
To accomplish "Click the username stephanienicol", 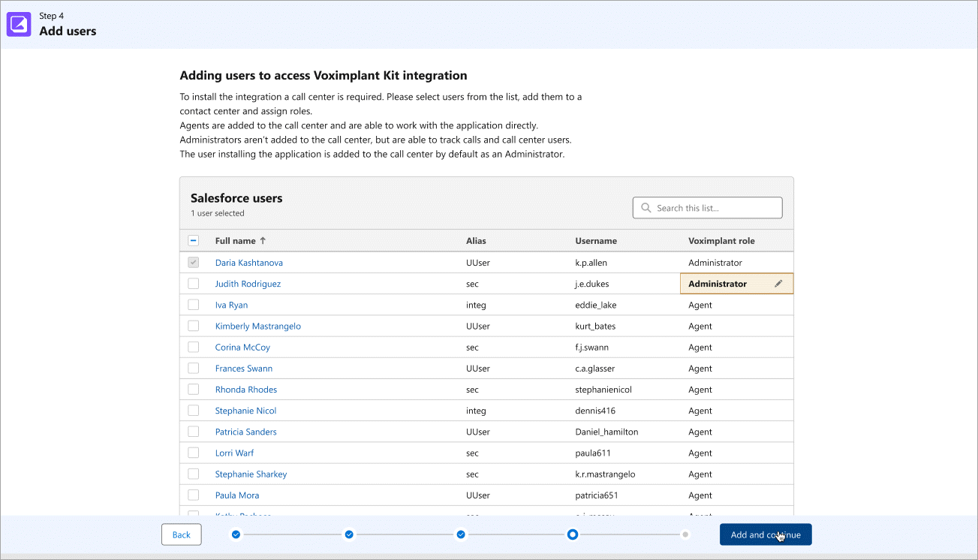I will coord(603,390).
